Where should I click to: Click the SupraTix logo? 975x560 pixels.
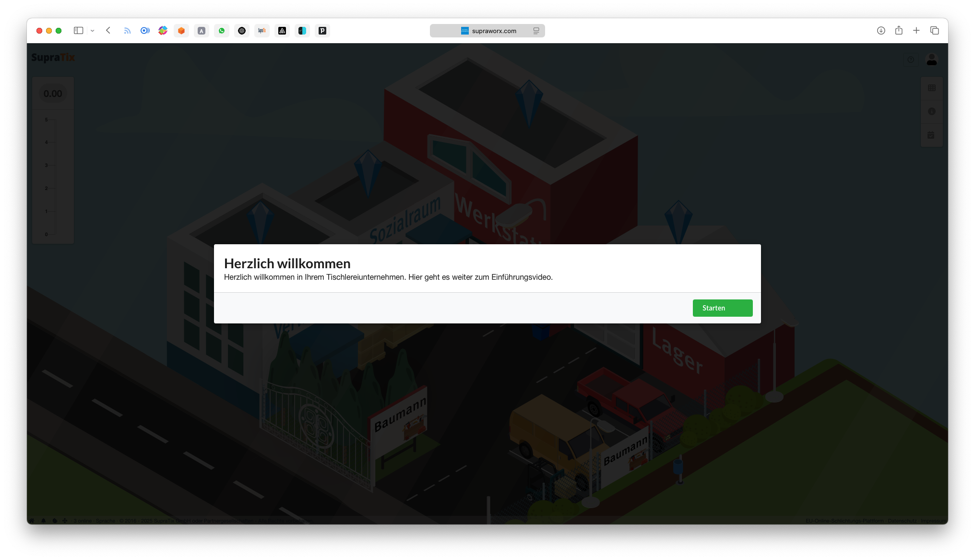53,58
